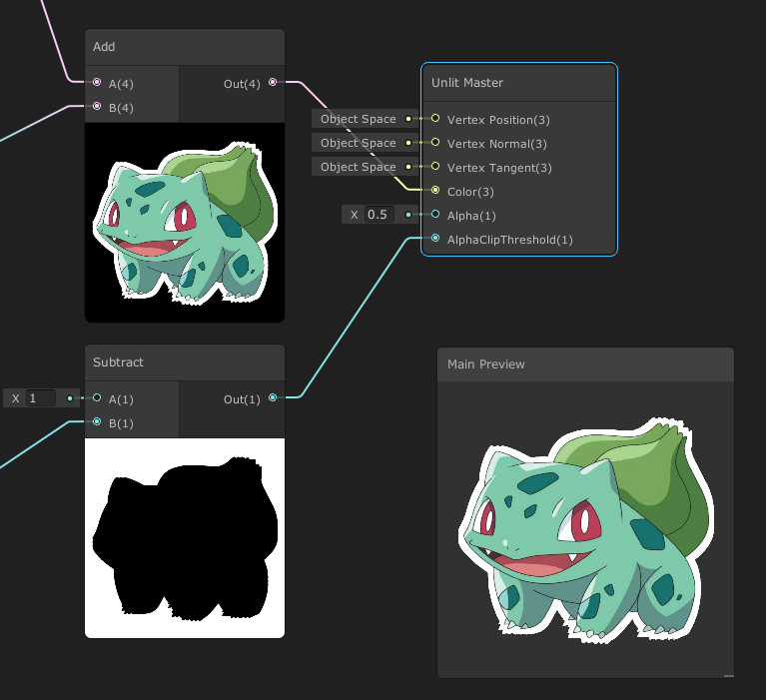The width and height of the screenshot is (766, 700).
Task: Click the Add node preview thumbnail
Action: 185,223
